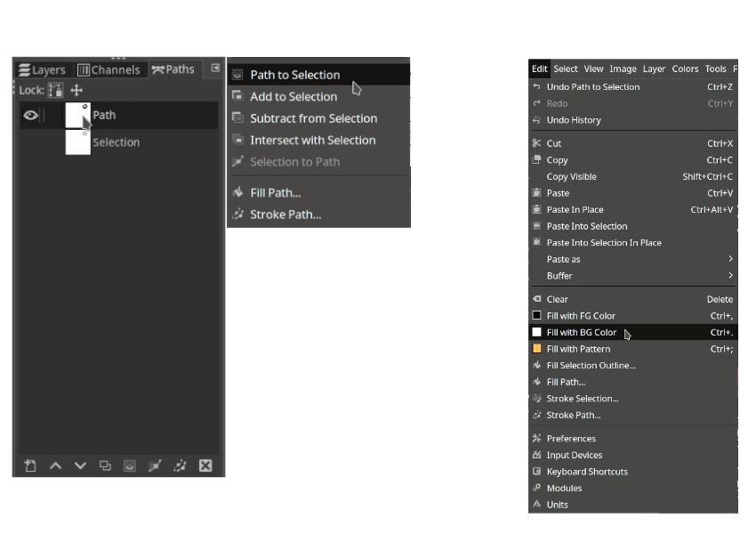
Task: Choose Paste Into Selection In Place
Action: (x=633, y=243)
